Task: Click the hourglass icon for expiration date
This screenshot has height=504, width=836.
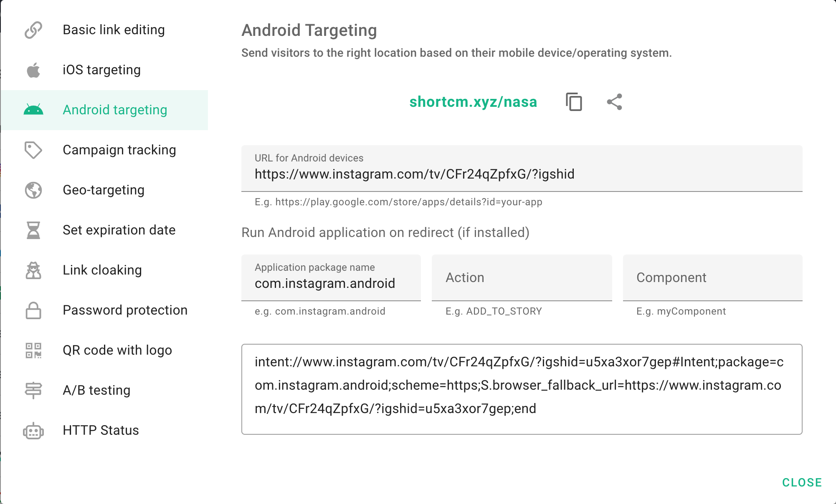Action: pos(33,230)
